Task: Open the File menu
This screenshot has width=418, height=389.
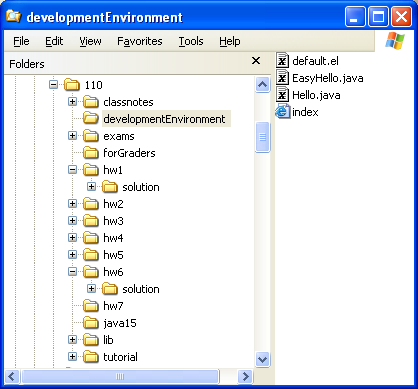Action: tap(21, 41)
